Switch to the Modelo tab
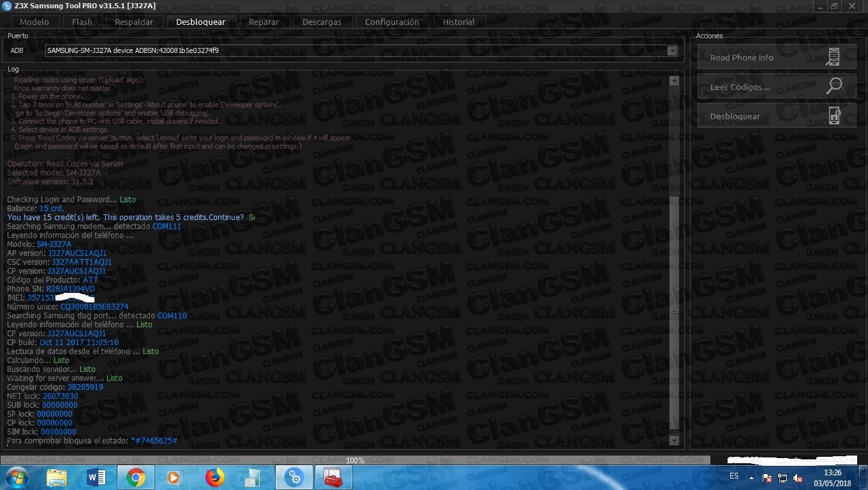This screenshot has width=868, height=490. pos(34,22)
